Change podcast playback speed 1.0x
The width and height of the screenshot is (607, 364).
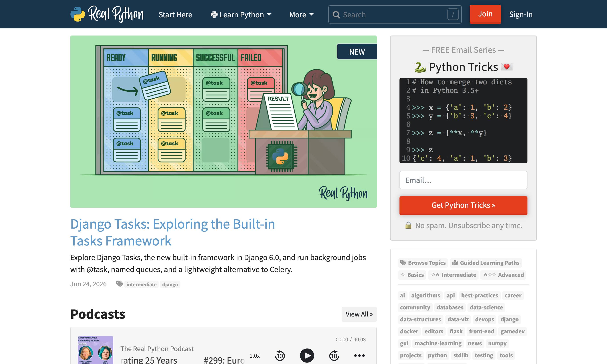pos(255,356)
